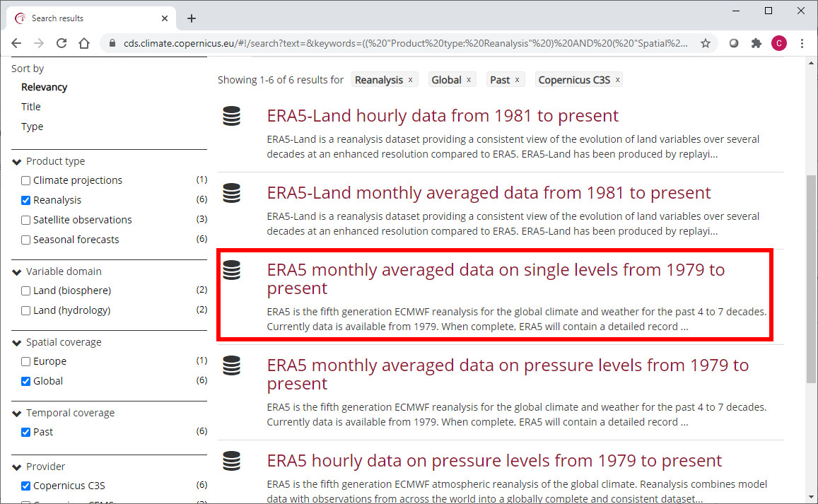Open the browser home page icon
This screenshot has width=818, height=504.
pos(84,43)
